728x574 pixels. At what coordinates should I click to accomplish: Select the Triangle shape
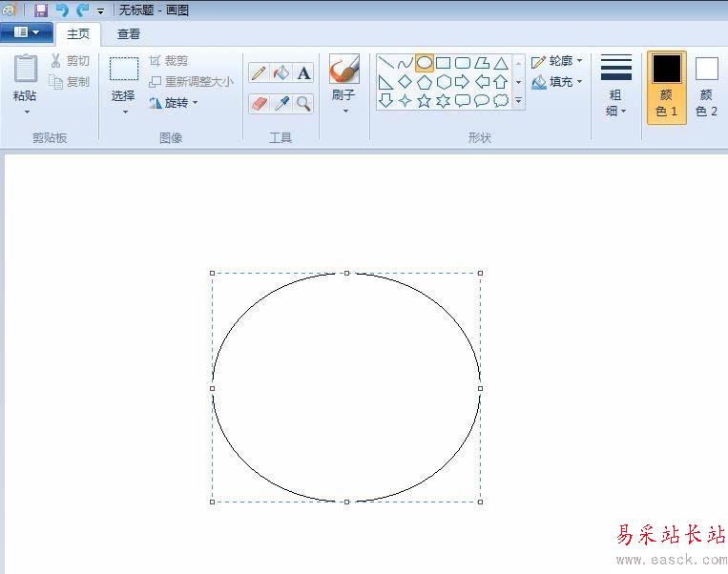501,63
